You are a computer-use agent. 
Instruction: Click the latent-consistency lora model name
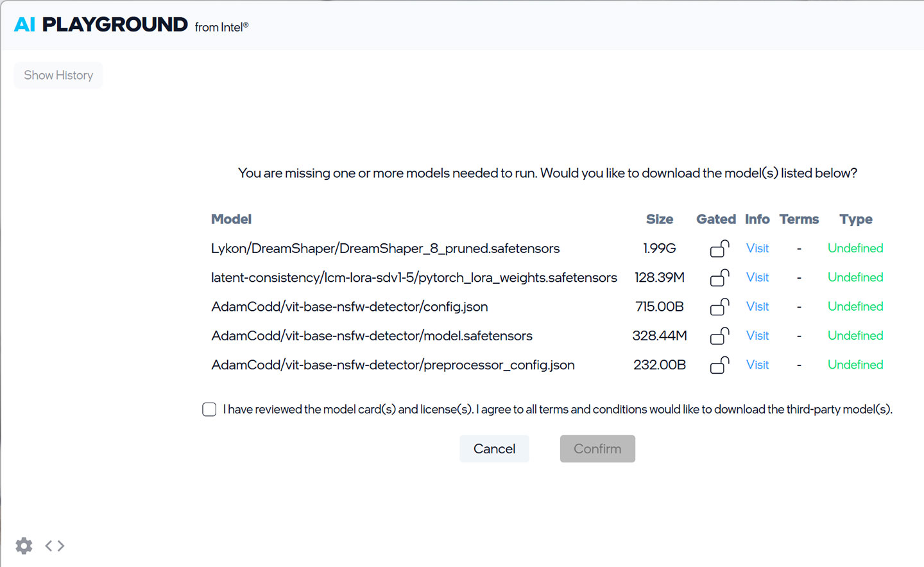coord(414,277)
